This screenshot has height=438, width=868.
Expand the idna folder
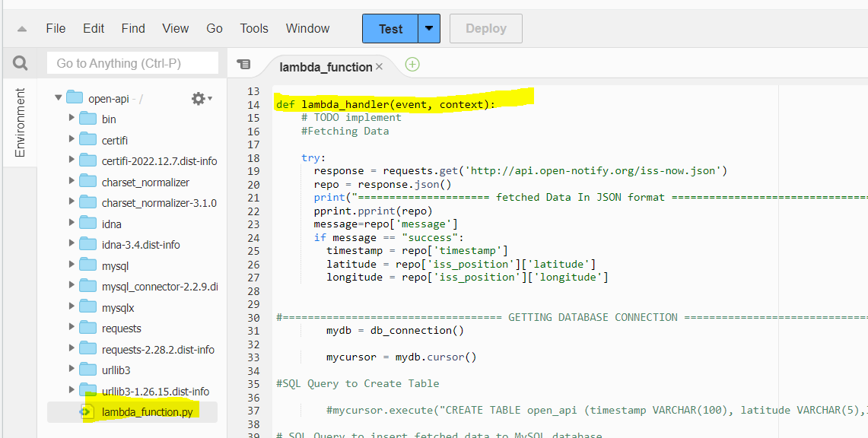pos(72,223)
